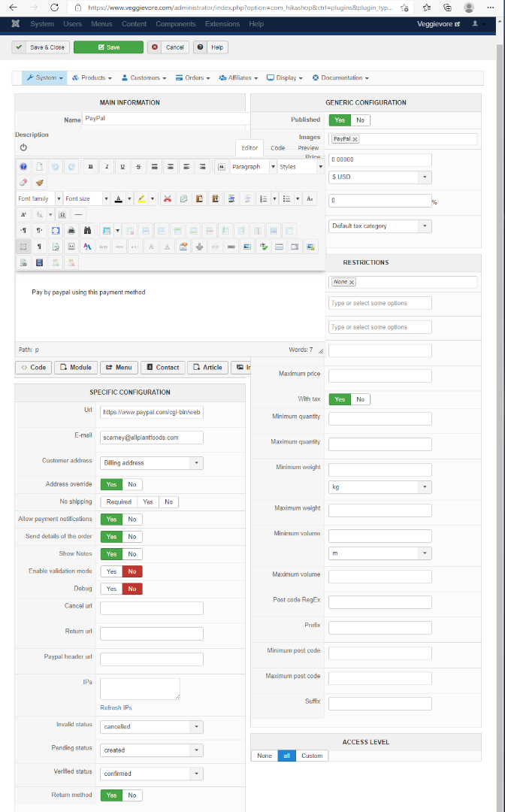Click the editor power toggle icon

coord(23,147)
